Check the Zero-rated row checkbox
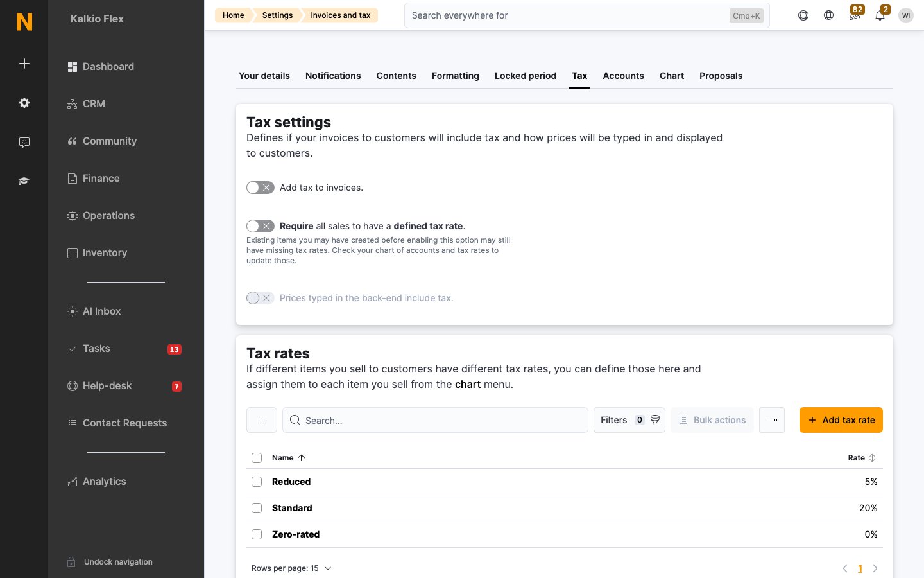The height and width of the screenshot is (578, 924). tap(257, 534)
